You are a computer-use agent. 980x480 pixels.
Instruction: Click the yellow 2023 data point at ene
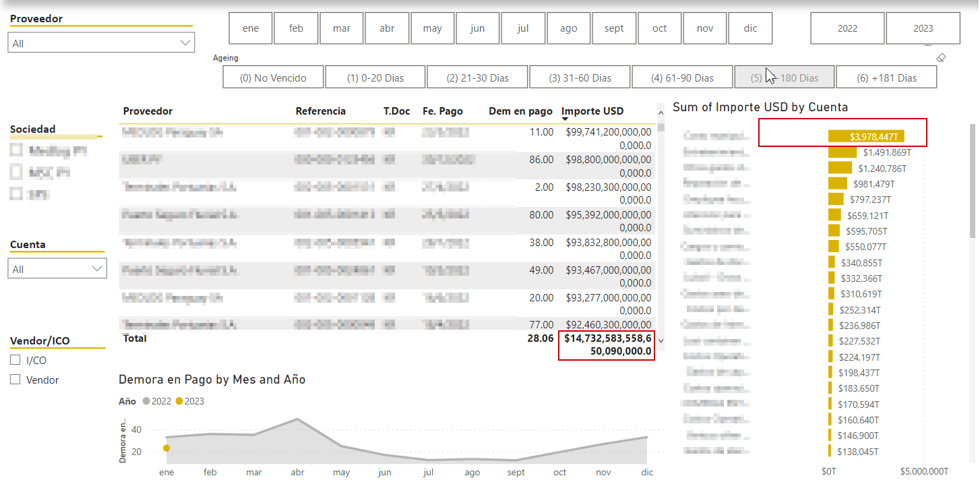[x=166, y=448]
